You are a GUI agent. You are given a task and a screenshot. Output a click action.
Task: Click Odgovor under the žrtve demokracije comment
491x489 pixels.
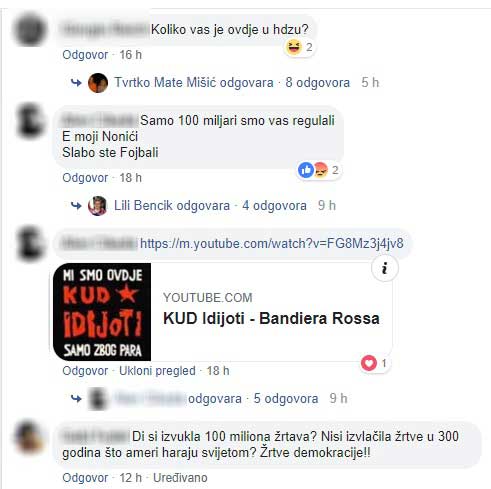point(85,478)
